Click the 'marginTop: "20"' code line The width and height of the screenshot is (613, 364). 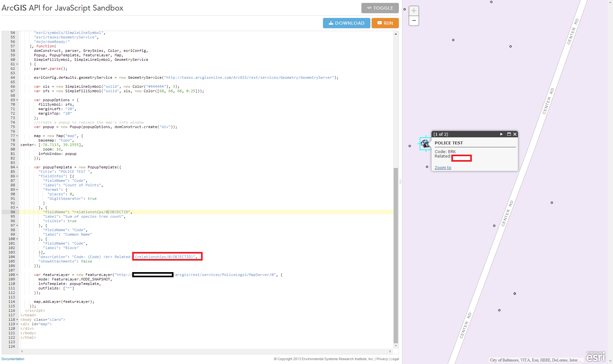click(55, 114)
